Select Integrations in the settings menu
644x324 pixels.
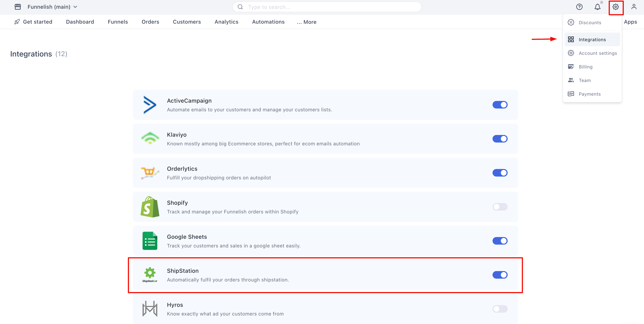(x=592, y=40)
